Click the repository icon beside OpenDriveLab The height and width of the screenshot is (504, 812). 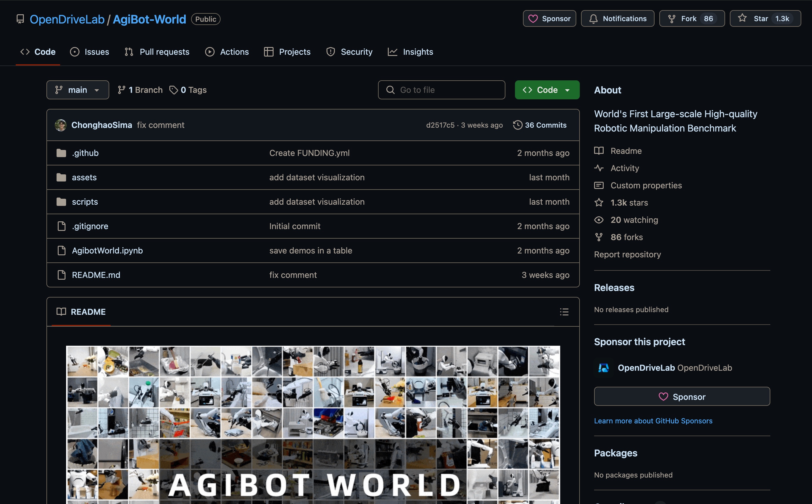(20, 19)
